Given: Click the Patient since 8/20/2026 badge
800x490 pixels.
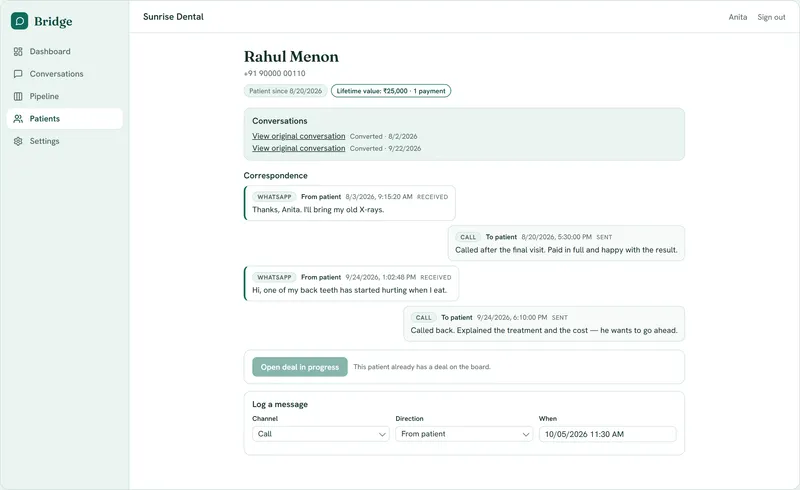Looking at the screenshot, I should point(285,91).
